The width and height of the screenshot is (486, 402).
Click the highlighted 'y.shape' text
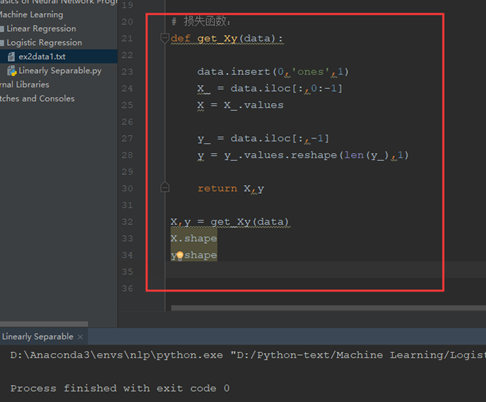coord(194,255)
